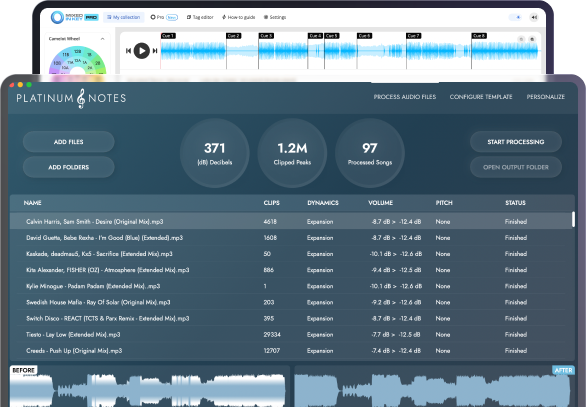
Task: Skip to the next track
Action: coord(155,50)
